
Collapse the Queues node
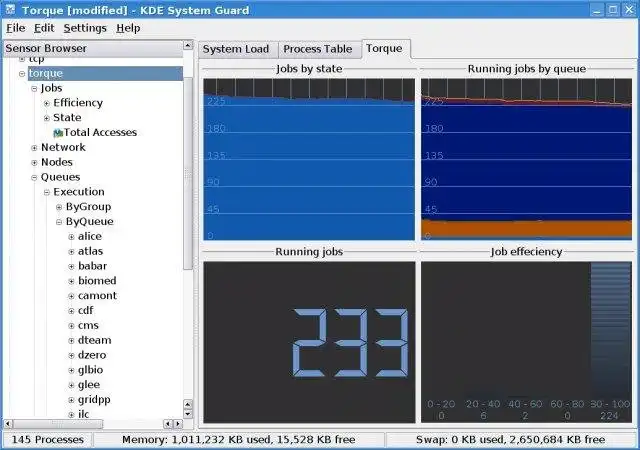[x=34, y=178]
